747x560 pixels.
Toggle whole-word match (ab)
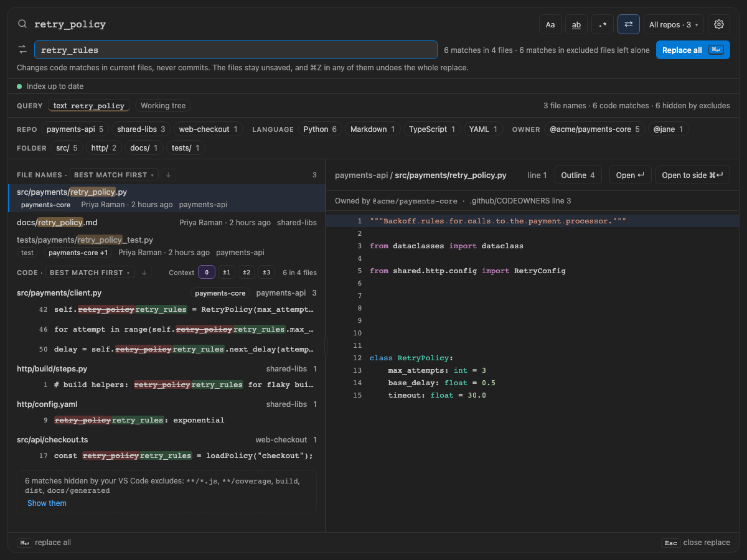click(576, 24)
